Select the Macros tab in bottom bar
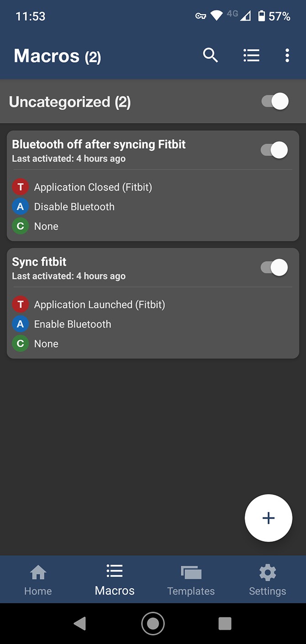Viewport: 306px width, 644px height. click(115, 580)
